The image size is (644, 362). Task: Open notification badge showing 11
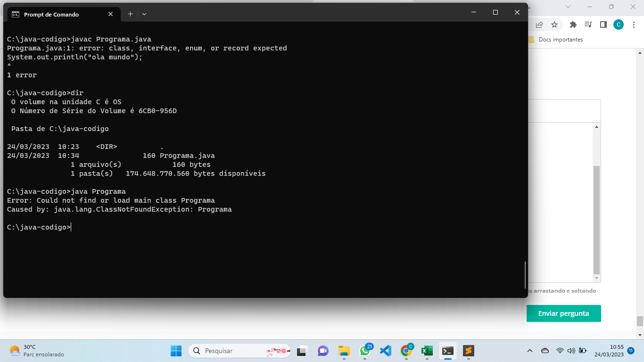[631, 351]
